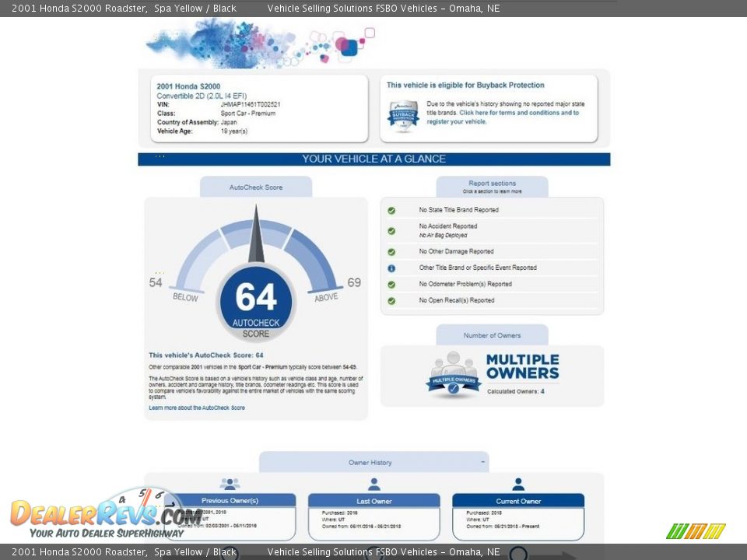Screen dimensions: 747x560
Task: Open the Report sections tab
Action: click(x=492, y=187)
